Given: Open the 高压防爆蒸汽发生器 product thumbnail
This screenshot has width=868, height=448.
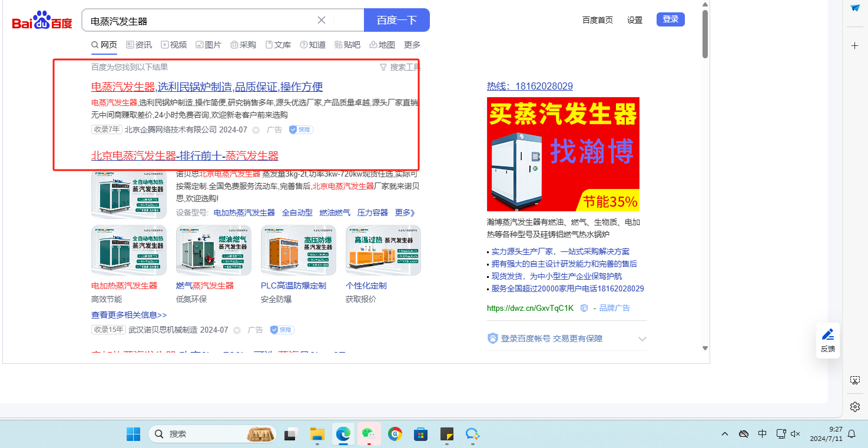Looking at the screenshot, I should pyautogui.click(x=299, y=250).
